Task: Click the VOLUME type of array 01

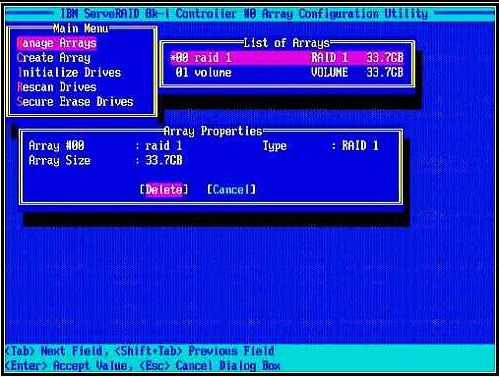Action: coord(329,73)
